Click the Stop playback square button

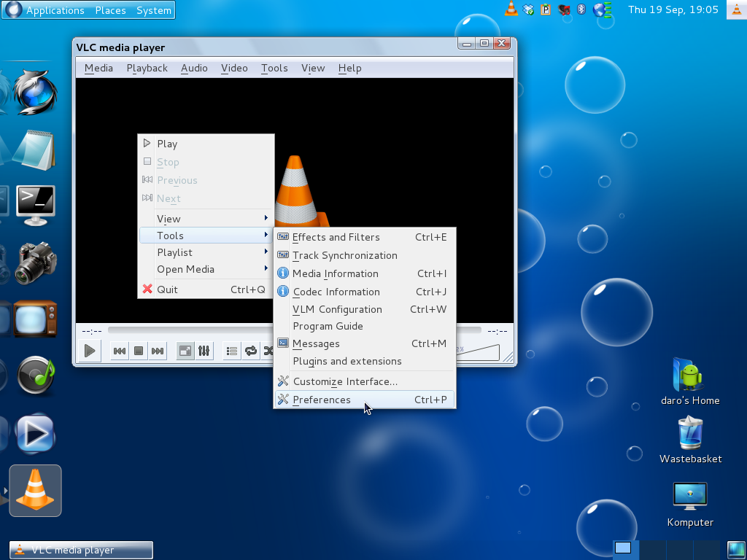pyautogui.click(x=138, y=351)
